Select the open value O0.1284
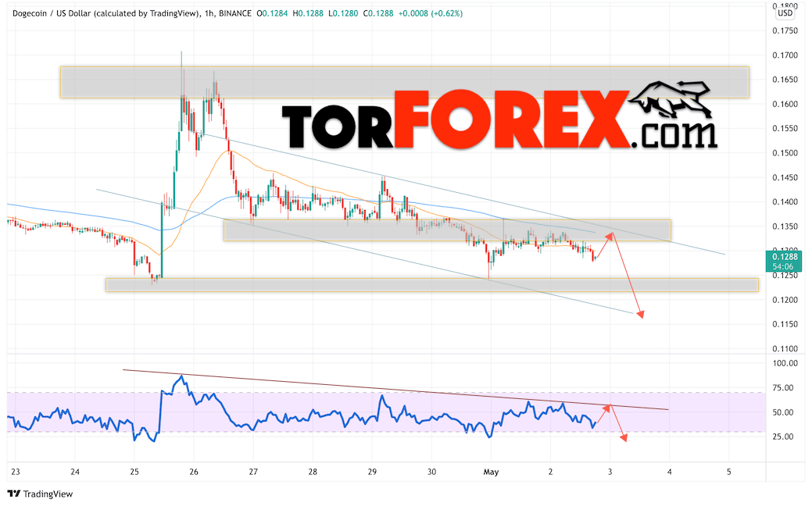Viewport: 812px width, 506px height. pyautogui.click(x=272, y=13)
